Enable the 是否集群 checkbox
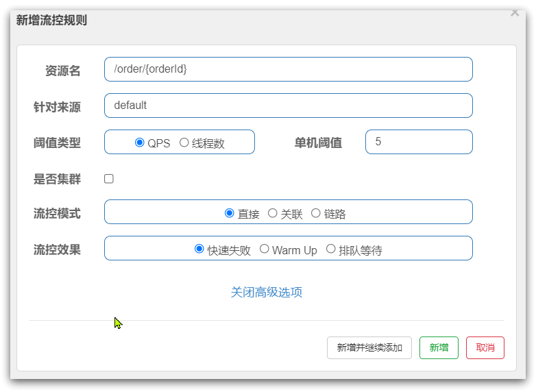 (x=109, y=179)
